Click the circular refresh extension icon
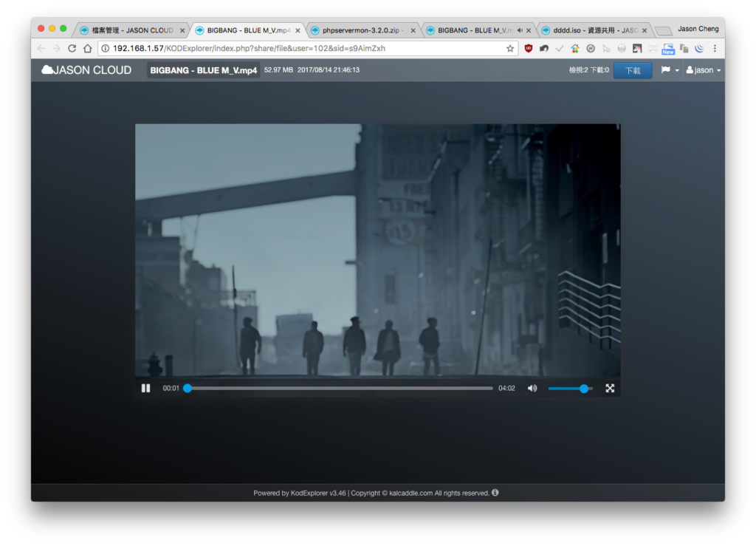This screenshot has width=756, height=546. 591,48
